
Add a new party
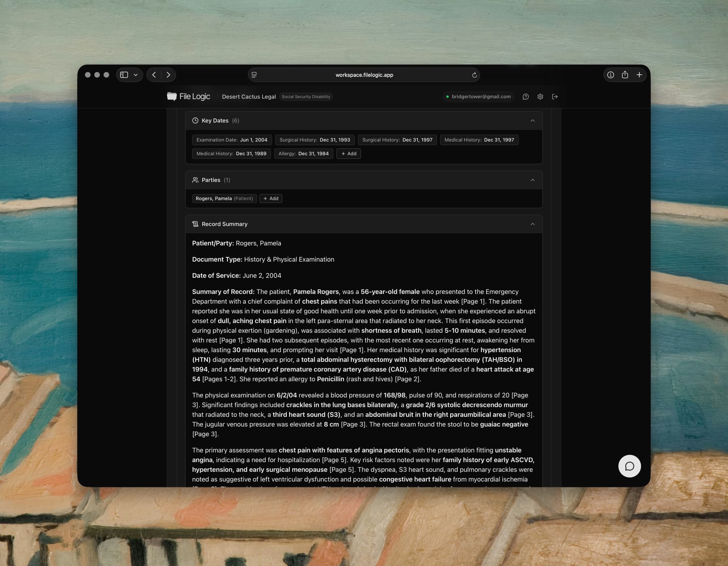(271, 199)
